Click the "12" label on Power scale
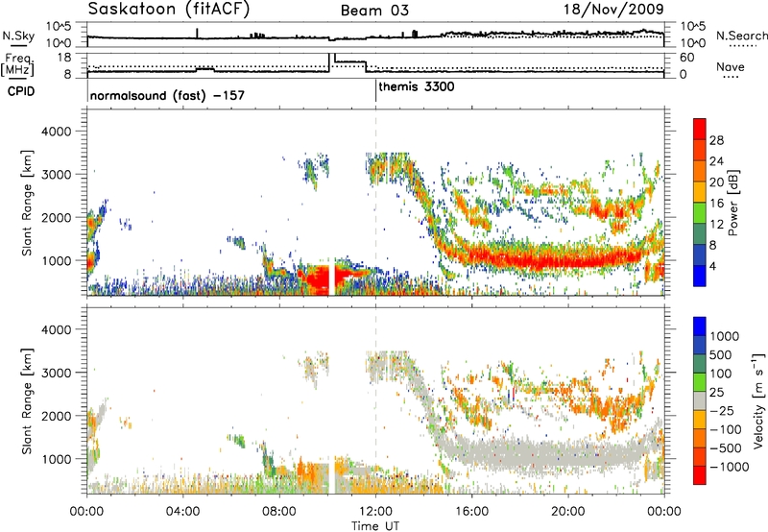 (x=716, y=225)
